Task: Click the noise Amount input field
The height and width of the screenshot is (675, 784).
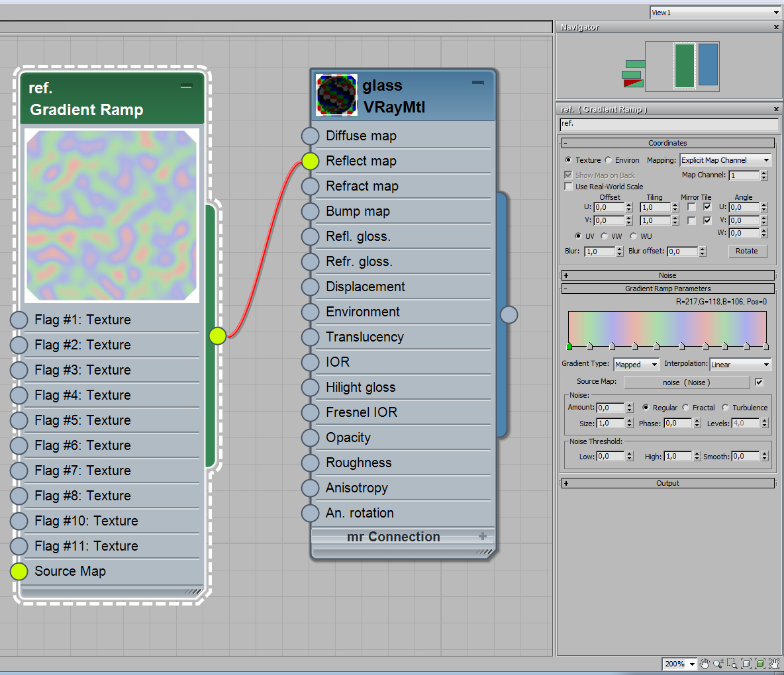Action: pos(611,408)
